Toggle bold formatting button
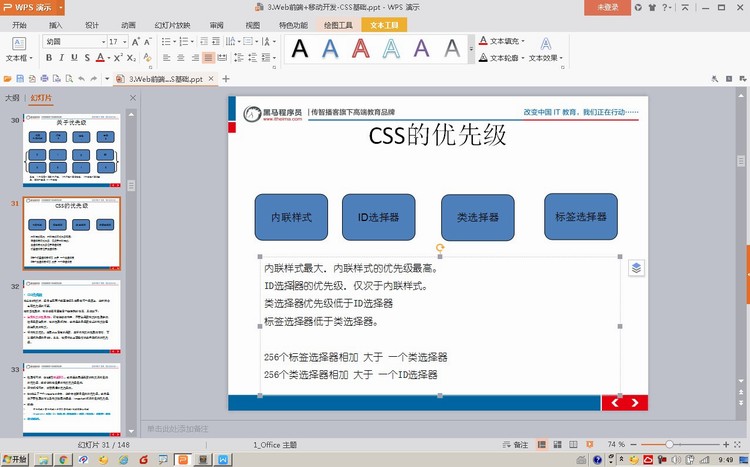This screenshot has height=467, width=750. (x=48, y=58)
